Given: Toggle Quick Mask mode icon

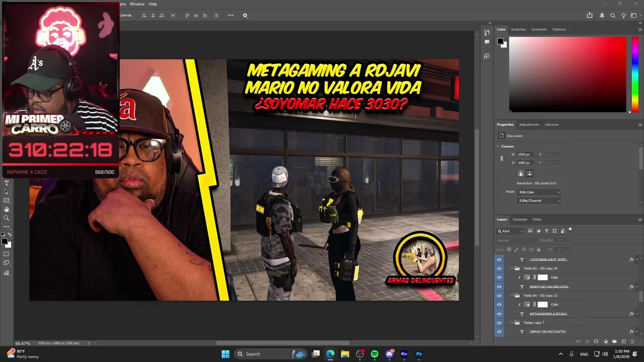Looking at the screenshot, I should point(7,254).
